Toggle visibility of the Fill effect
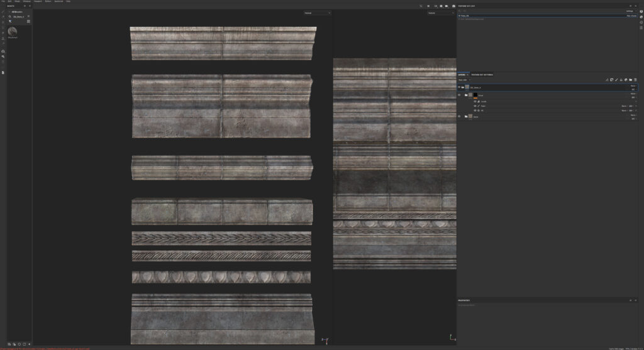This screenshot has width=644, height=350. (x=475, y=111)
